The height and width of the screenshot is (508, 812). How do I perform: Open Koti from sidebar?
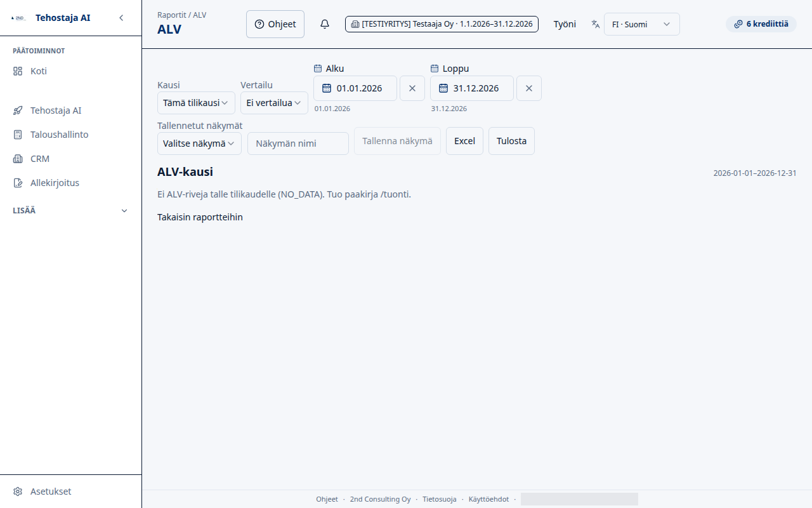click(x=70, y=71)
